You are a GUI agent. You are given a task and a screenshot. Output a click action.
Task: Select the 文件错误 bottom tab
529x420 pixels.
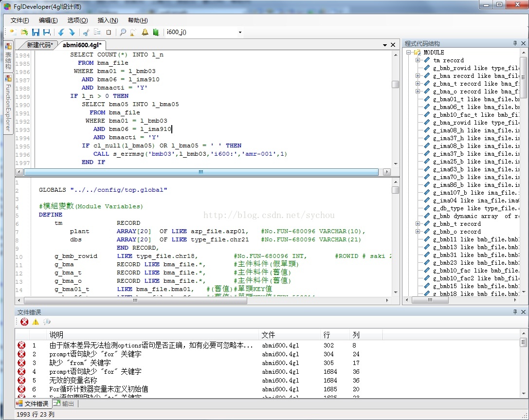pos(33,403)
